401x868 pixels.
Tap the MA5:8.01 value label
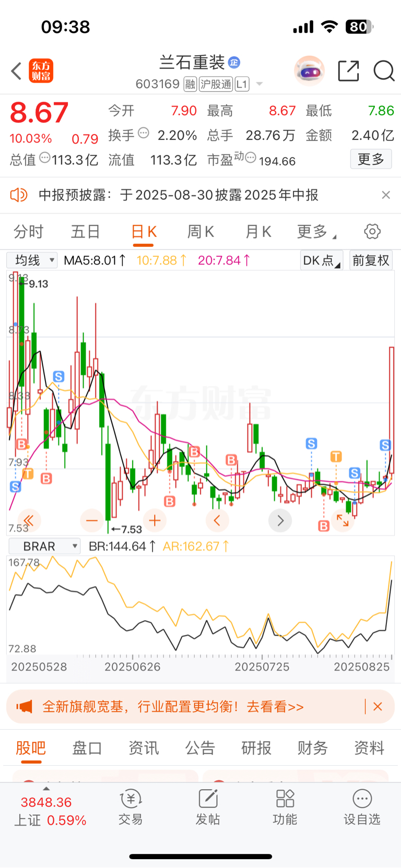coord(95,260)
